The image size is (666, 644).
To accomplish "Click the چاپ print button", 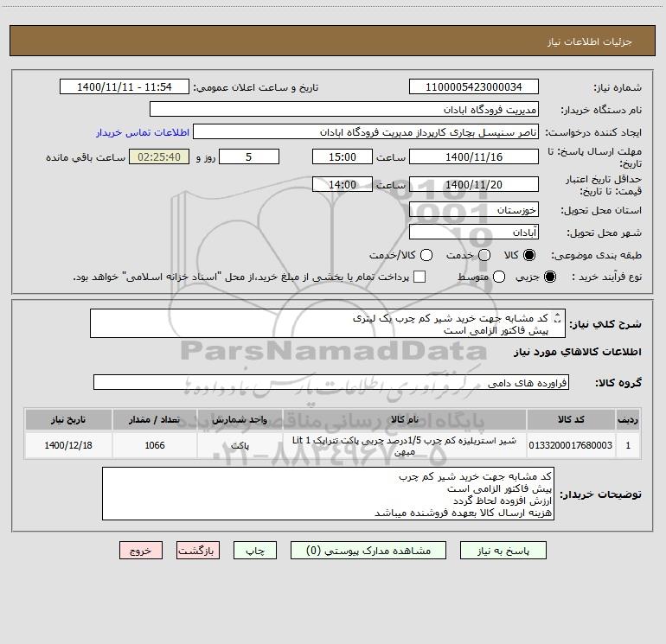I will (255, 550).
